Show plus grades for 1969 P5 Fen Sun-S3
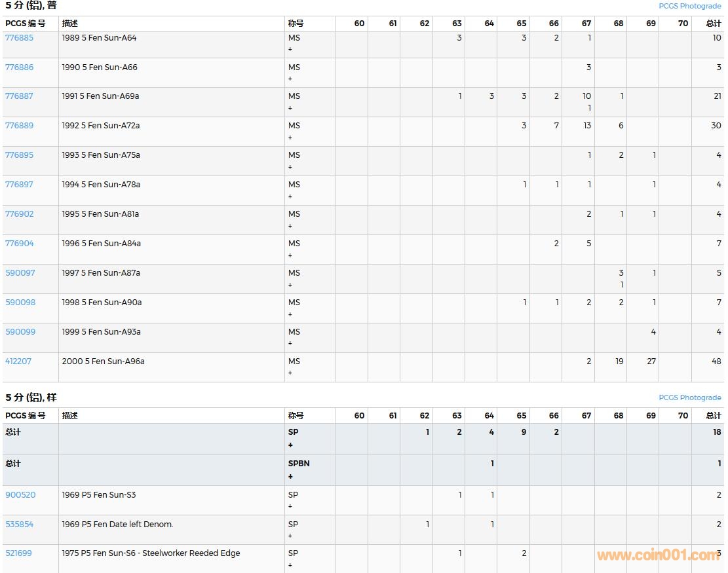 (290, 507)
